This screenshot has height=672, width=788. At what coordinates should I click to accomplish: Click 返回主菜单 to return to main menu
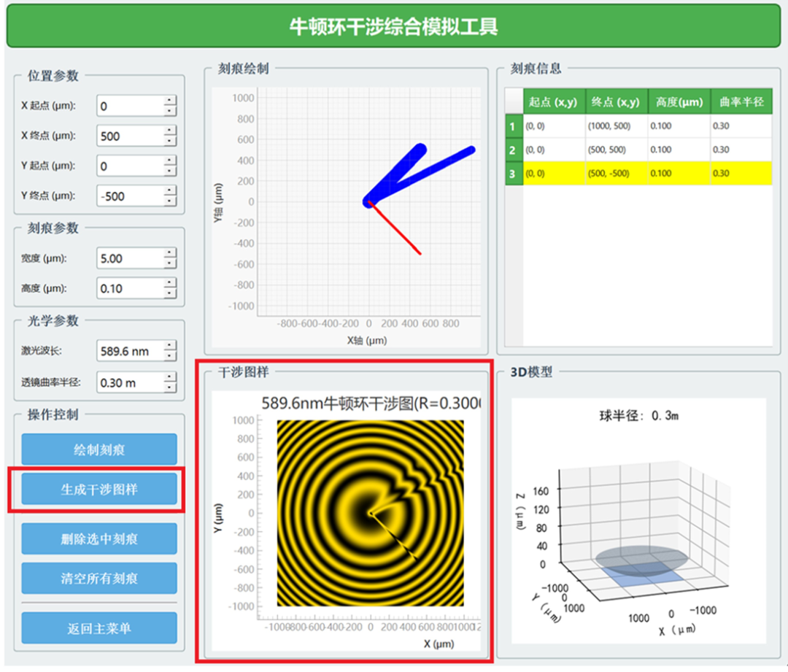point(98,627)
